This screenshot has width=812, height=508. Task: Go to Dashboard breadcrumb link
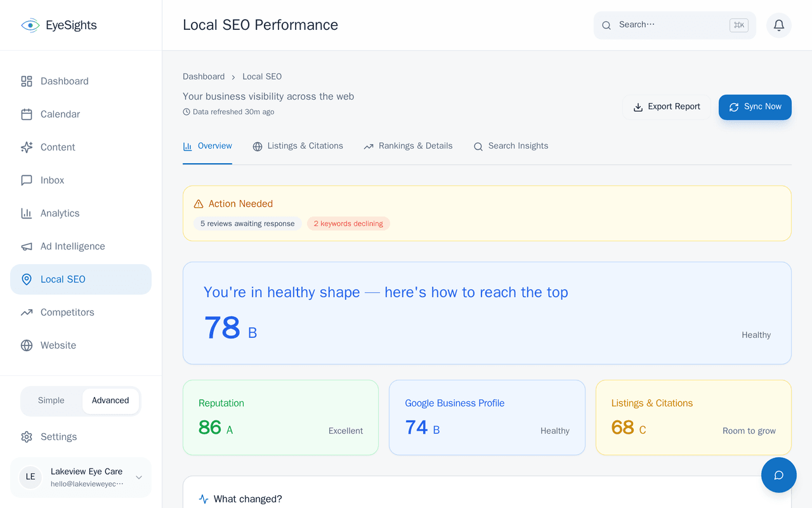click(x=204, y=77)
